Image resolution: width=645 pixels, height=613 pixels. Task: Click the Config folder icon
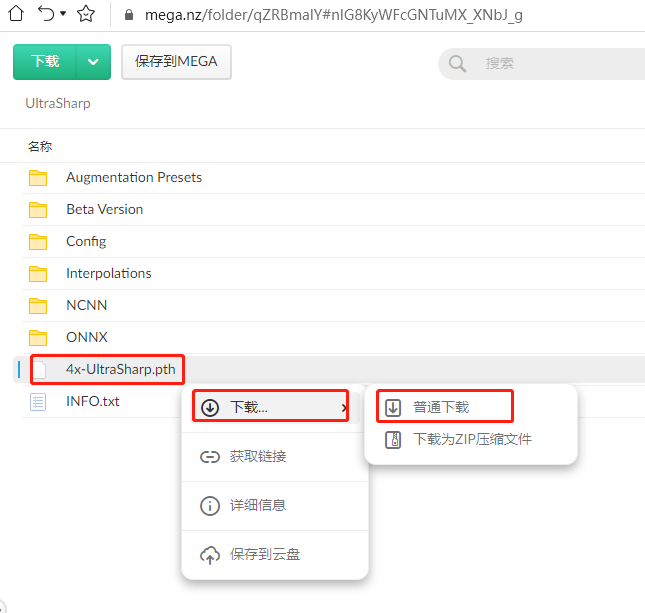[38, 242]
